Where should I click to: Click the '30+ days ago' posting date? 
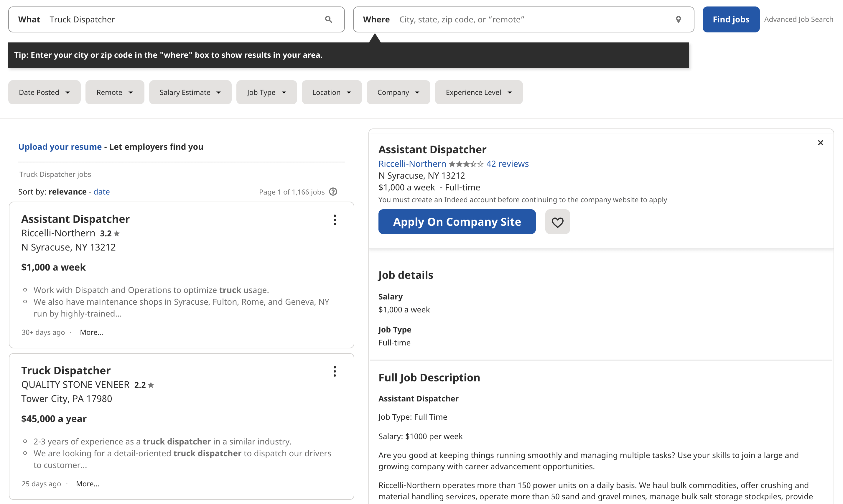click(43, 332)
